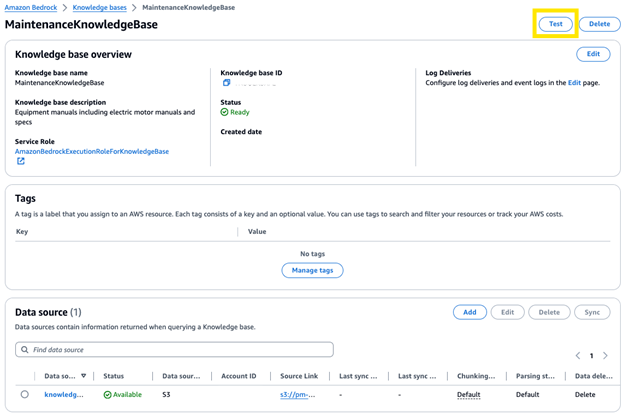Go to previous page of data sources
The width and height of the screenshot is (624, 416).
pyautogui.click(x=577, y=355)
